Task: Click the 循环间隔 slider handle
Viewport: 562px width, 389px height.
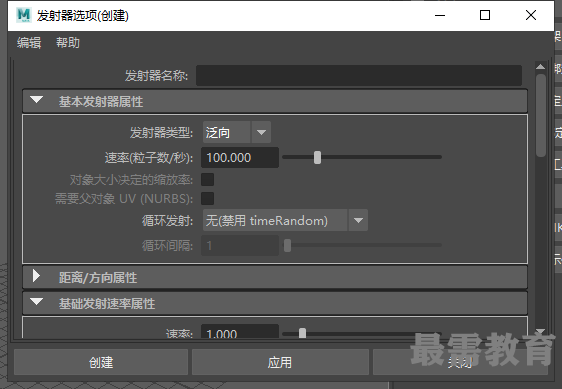Action: (287, 246)
